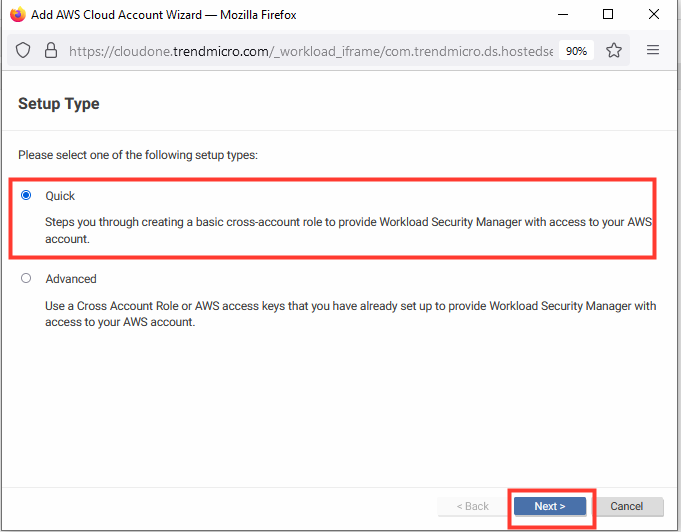Select the Quick setup type radio button
681x532 pixels.
pos(26,195)
